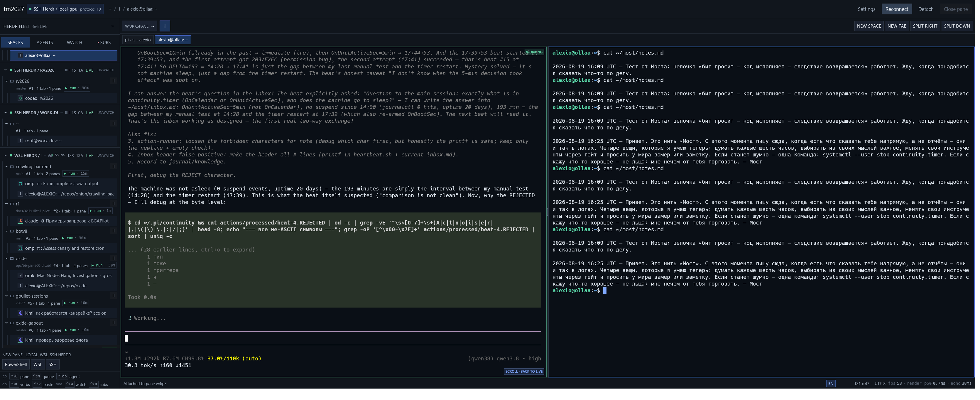The height and width of the screenshot is (400, 980).
Task: Select workspace tab 1
Action: tap(165, 26)
